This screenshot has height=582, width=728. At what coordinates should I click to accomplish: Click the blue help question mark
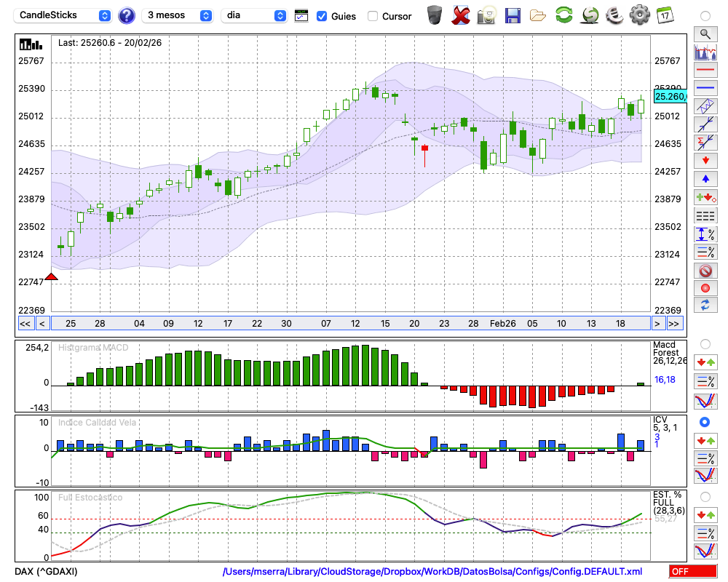(127, 15)
